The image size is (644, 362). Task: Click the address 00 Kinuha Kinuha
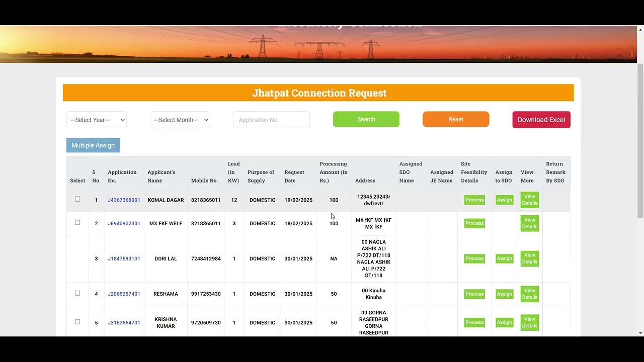click(x=374, y=294)
